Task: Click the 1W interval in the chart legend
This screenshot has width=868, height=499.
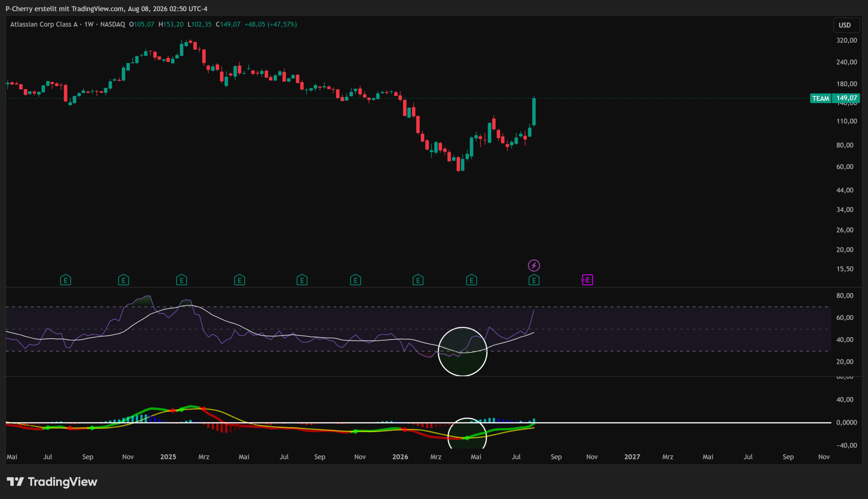Action: click(x=89, y=24)
